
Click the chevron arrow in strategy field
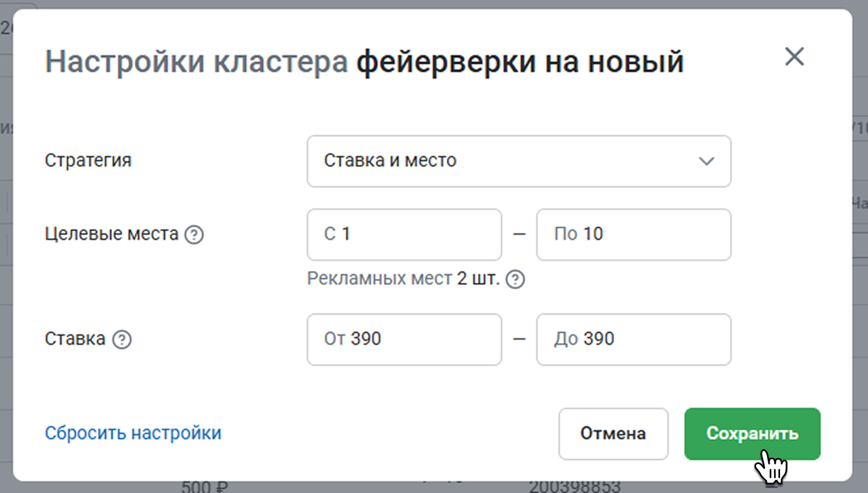tap(706, 161)
